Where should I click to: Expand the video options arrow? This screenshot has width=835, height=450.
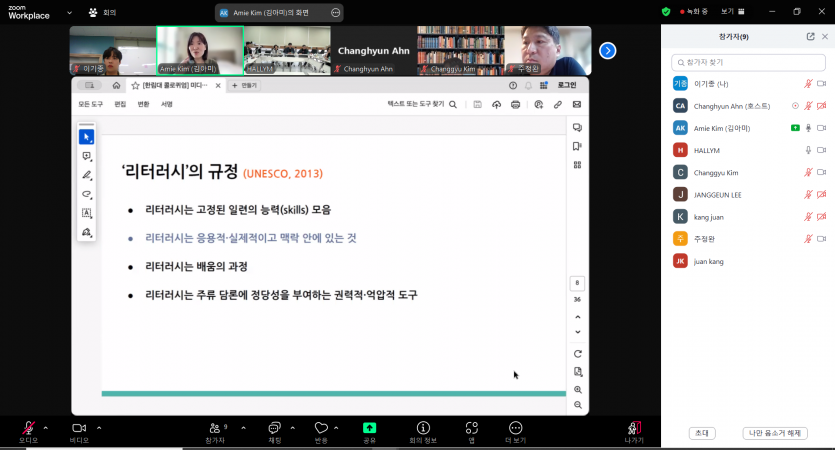point(98,428)
